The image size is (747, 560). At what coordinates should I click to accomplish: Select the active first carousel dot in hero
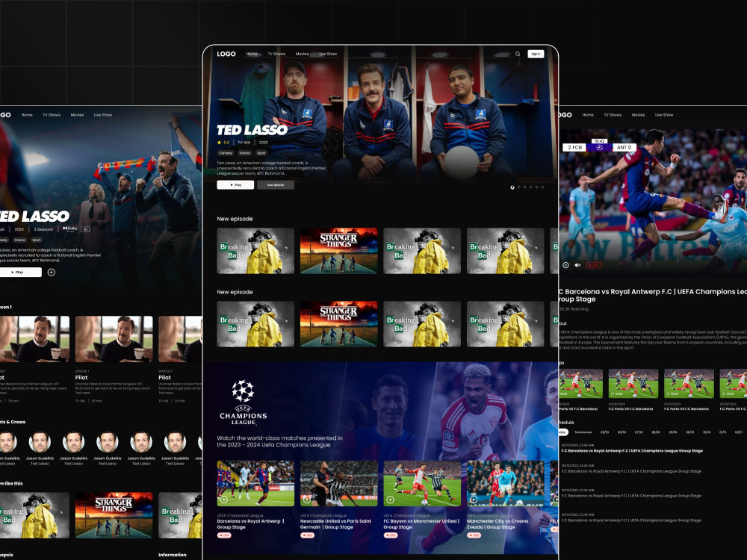512,187
